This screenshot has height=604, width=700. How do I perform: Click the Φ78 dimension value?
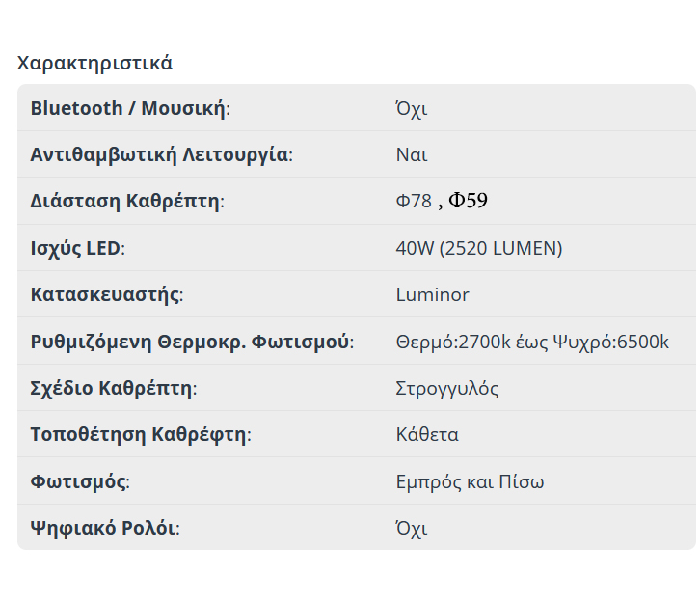(414, 202)
